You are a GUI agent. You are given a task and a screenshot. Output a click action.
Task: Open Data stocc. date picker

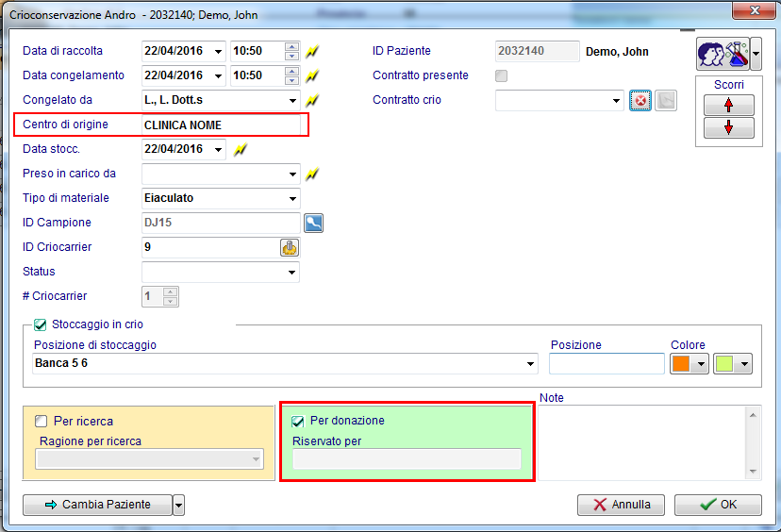point(218,149)
